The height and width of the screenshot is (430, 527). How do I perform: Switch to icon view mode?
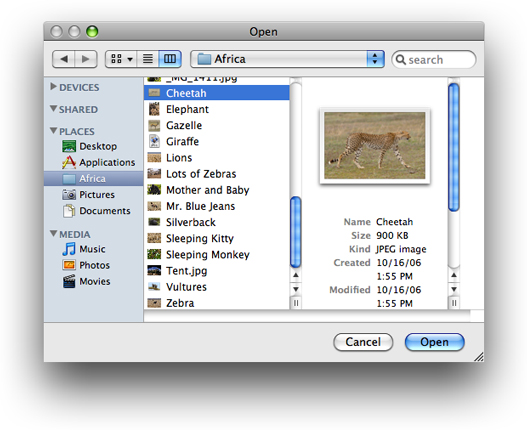pos(121,59)
